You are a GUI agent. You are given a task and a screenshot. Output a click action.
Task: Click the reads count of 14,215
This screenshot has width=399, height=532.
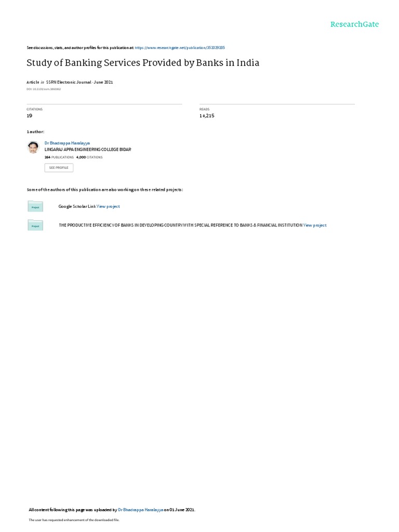coord(207,116)
